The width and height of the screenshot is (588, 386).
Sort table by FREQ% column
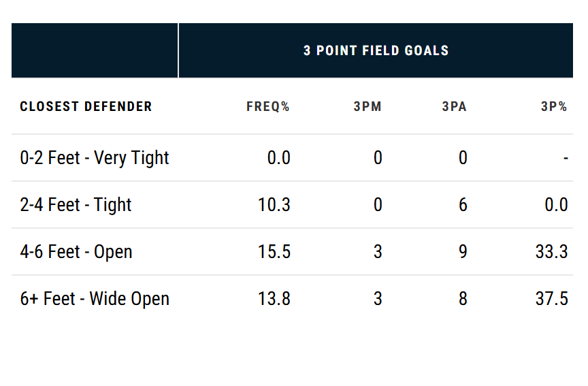point(268,107)
